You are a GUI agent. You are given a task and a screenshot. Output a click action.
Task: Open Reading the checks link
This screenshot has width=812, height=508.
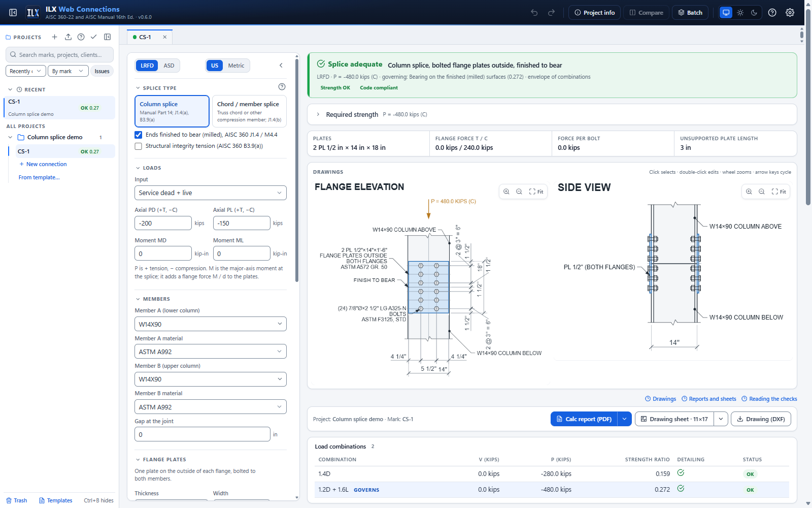(x=769, y=399)
